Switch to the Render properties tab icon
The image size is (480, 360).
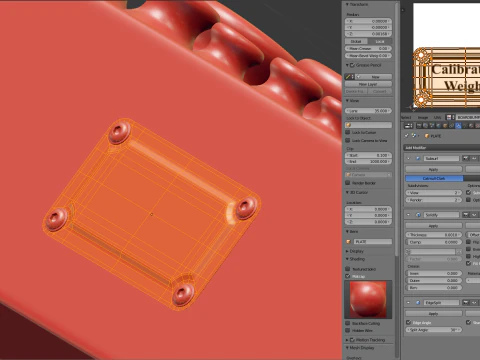pyautogui.click(x=419, y=126)
